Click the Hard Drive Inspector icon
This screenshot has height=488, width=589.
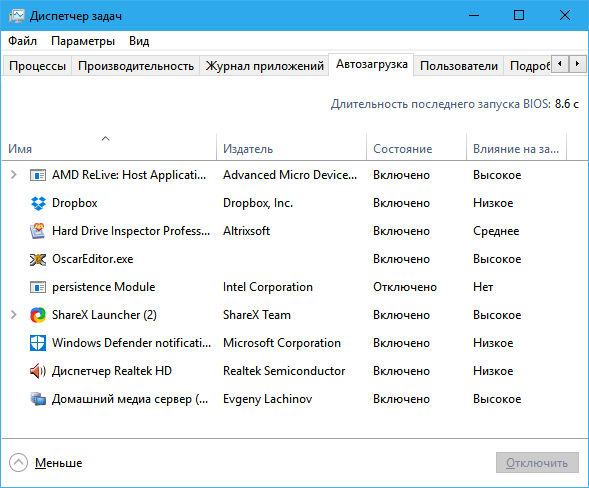click(x=38, y=231)
